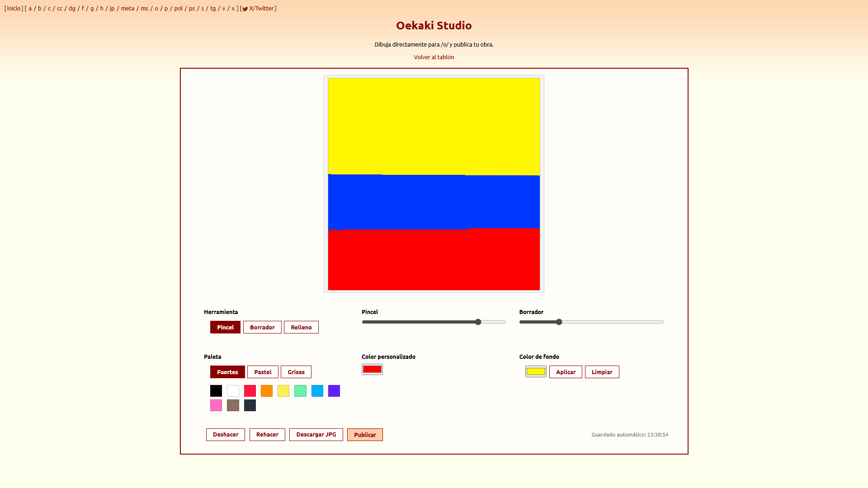Switch palette to Grises
Screen dimensions: 868x488
click(296, 372)
